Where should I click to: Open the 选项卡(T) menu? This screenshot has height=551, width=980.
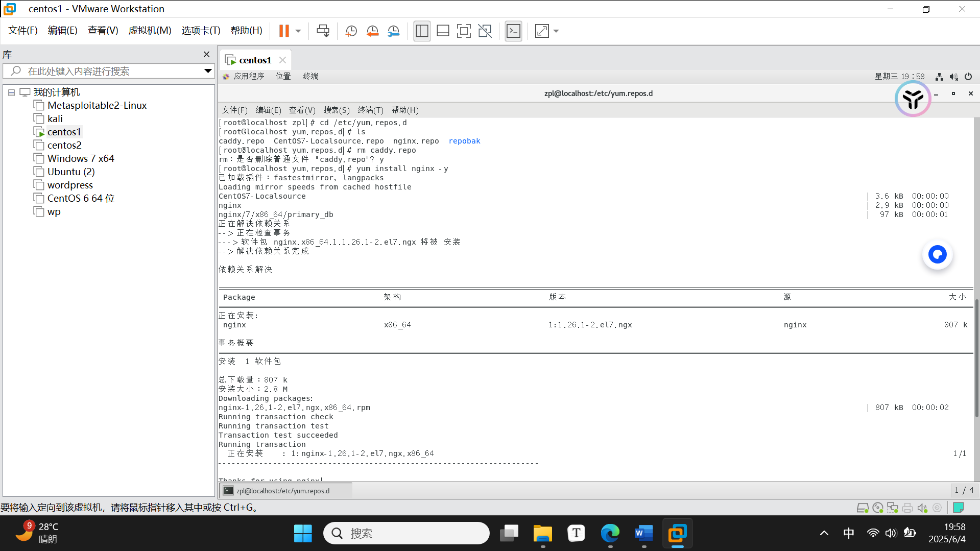(x=201, y=31)
